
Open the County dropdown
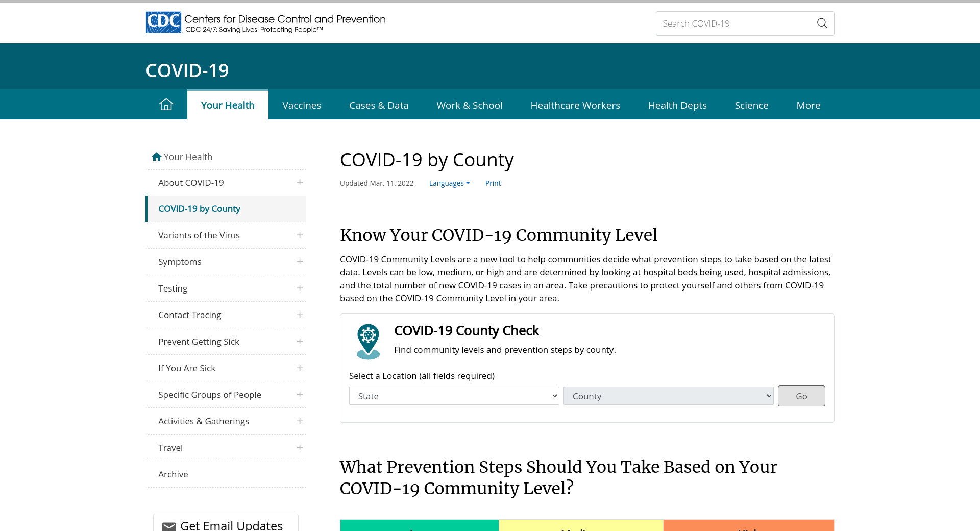point(668,396)
